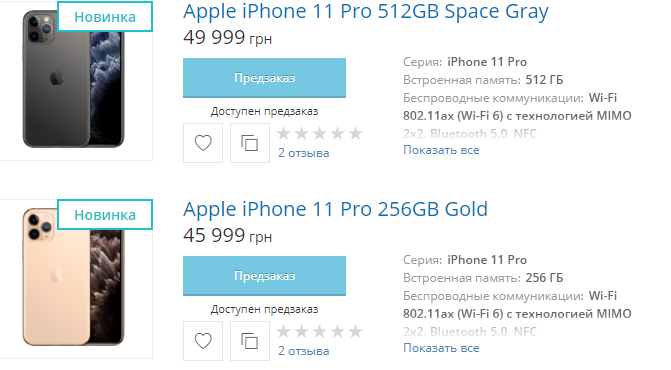Image resolution: width=671 pixels, height=370 pixels.
Task: Rate Gold iPhone with first star
Action: click(x=283, y=332)
